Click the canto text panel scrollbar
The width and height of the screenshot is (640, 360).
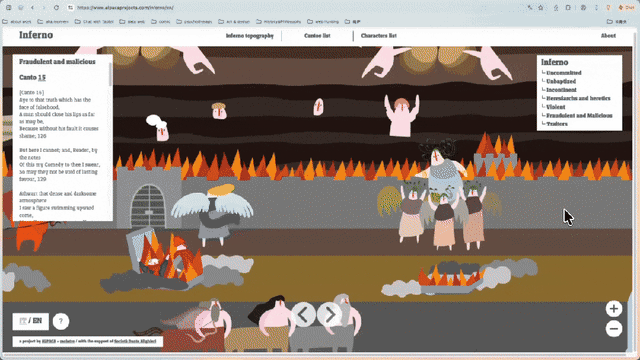pyautogui.click(x=110, y=74)
